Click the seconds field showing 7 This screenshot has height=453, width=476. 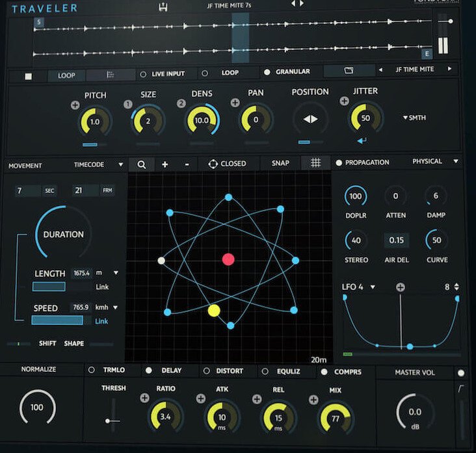pos(27,191)
